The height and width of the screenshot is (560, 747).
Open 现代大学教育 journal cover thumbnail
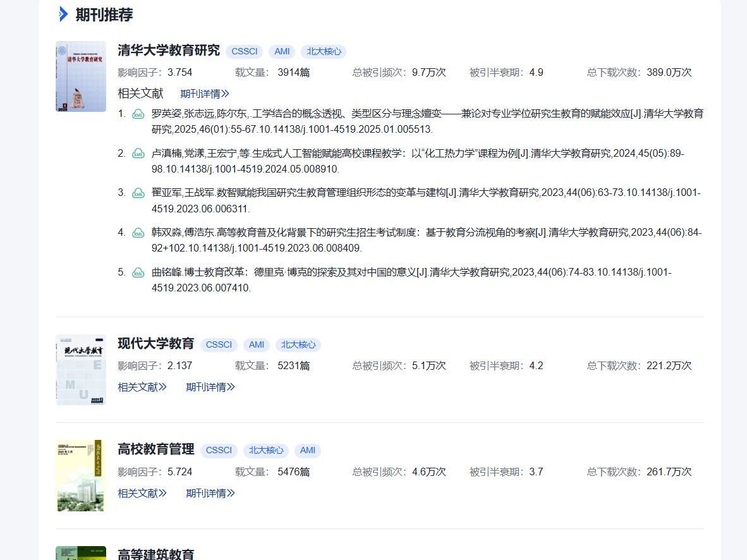tap(81, 370)
